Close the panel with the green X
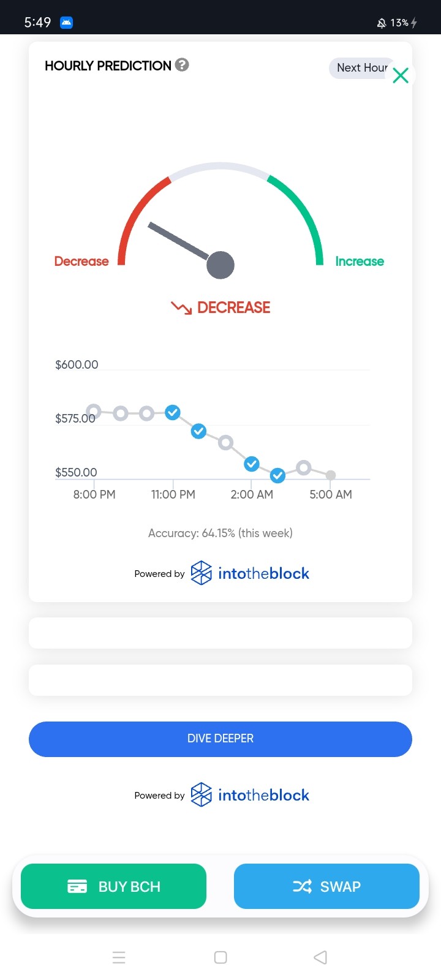 401,75
